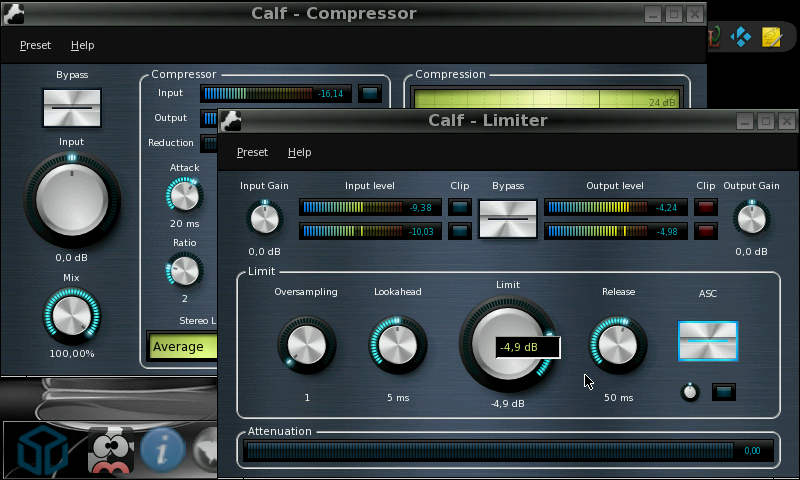
Task: Open the yellow sticky notes app icon
Action: point(771,38)
